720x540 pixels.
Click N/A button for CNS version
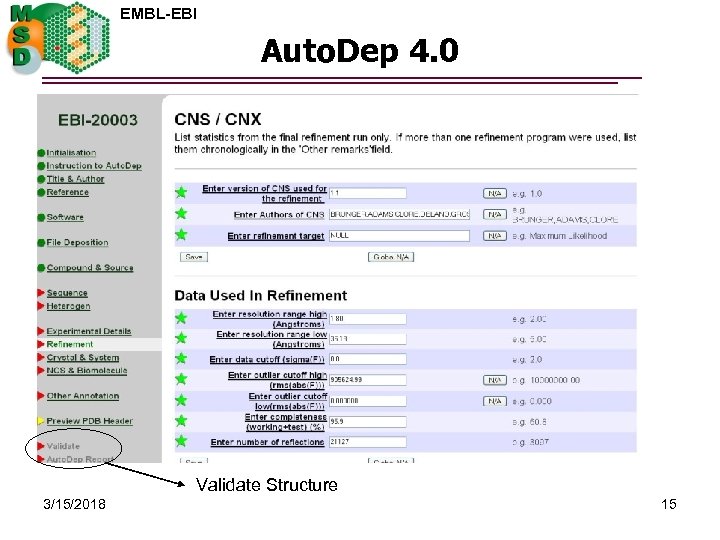495,194
